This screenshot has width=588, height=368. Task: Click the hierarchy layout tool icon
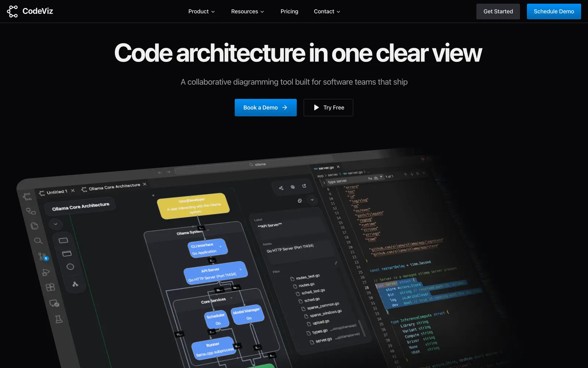(x=75, y=284)
